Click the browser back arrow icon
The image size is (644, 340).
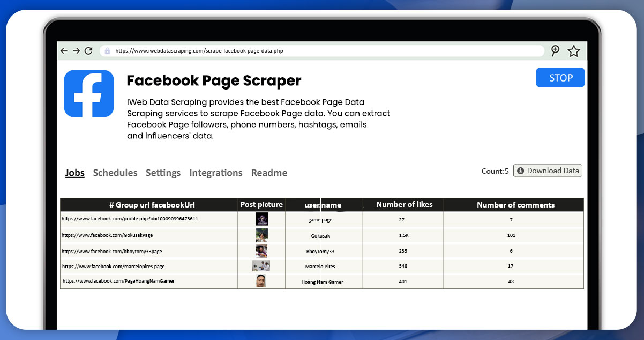[64, 50]
